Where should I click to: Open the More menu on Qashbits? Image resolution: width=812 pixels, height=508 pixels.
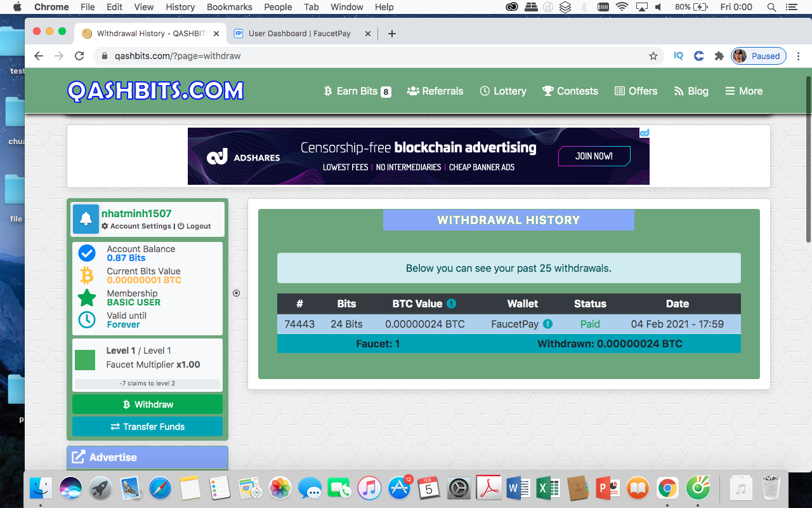[x=744, y=91]
